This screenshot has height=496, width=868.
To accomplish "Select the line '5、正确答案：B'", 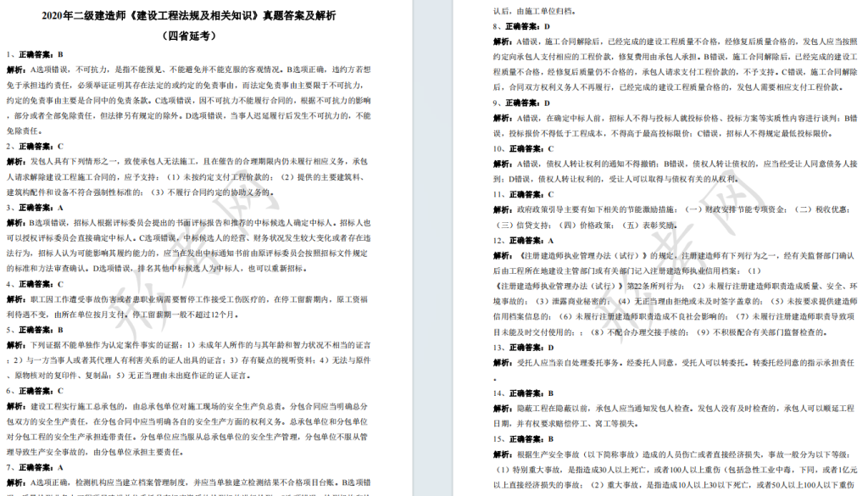I will [x=35, y=329].
